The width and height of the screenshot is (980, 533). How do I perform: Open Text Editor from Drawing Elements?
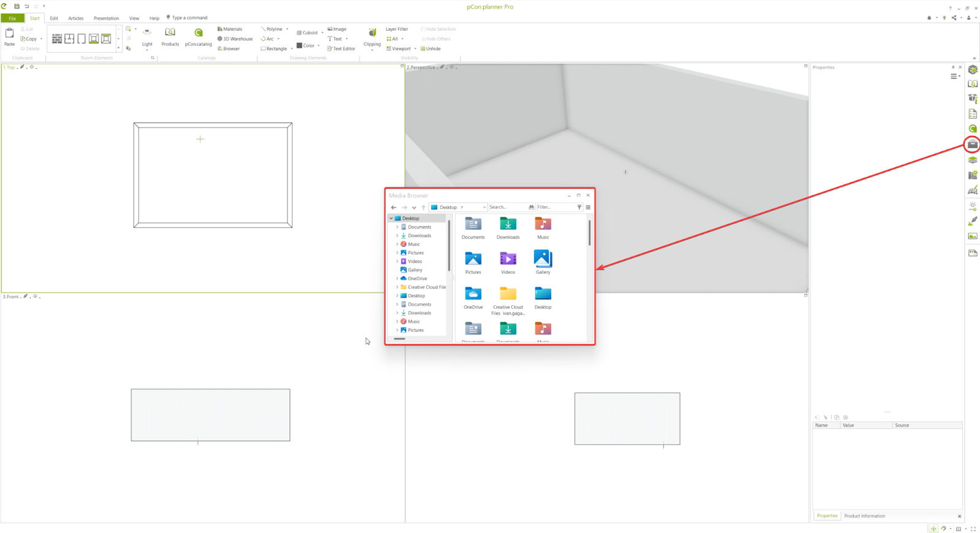pyautogui.click(x=341, y=48)
